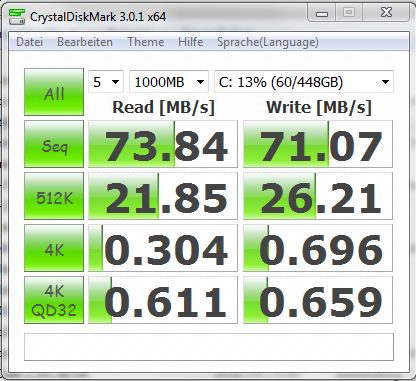This screenshot has height=381, width=416.
Task: Open the test count dropdown showing 5
Action: 106,82
